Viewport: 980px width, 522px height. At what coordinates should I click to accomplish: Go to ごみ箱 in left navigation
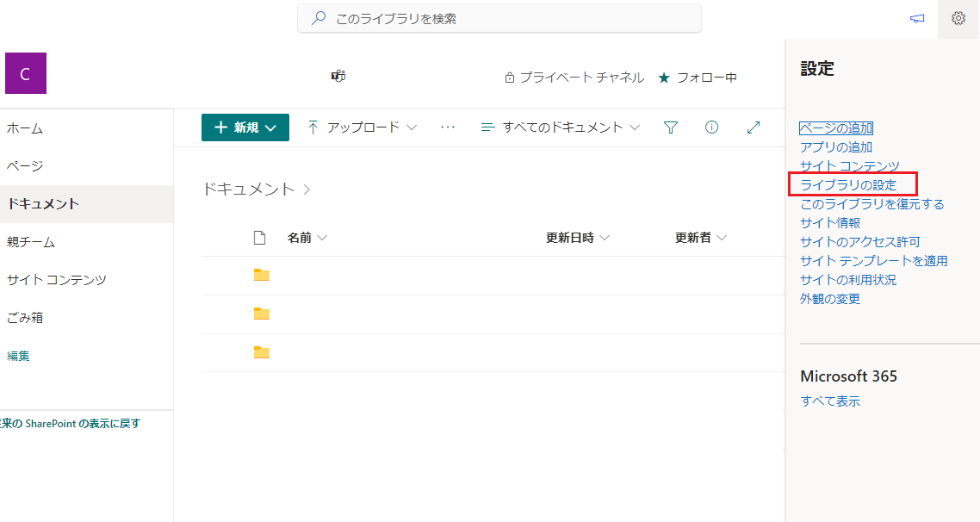[x=25, y=318]
